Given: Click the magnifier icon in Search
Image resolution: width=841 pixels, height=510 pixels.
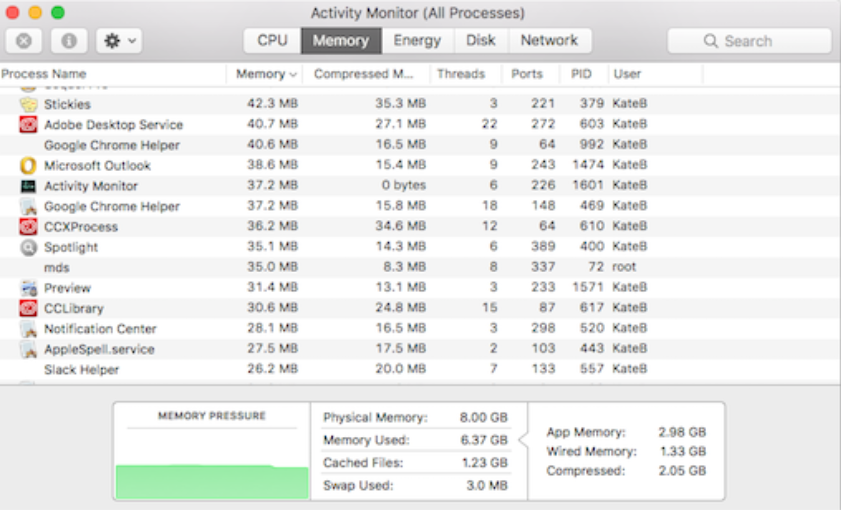Looking at the screenshot, I should 711,41.
